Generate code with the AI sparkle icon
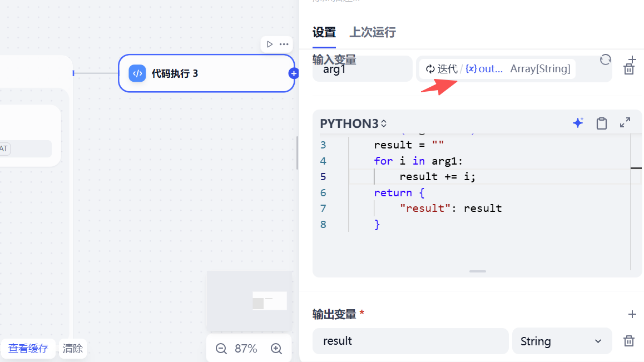Viewport: 644px width, 362px height. pos(578,123)
